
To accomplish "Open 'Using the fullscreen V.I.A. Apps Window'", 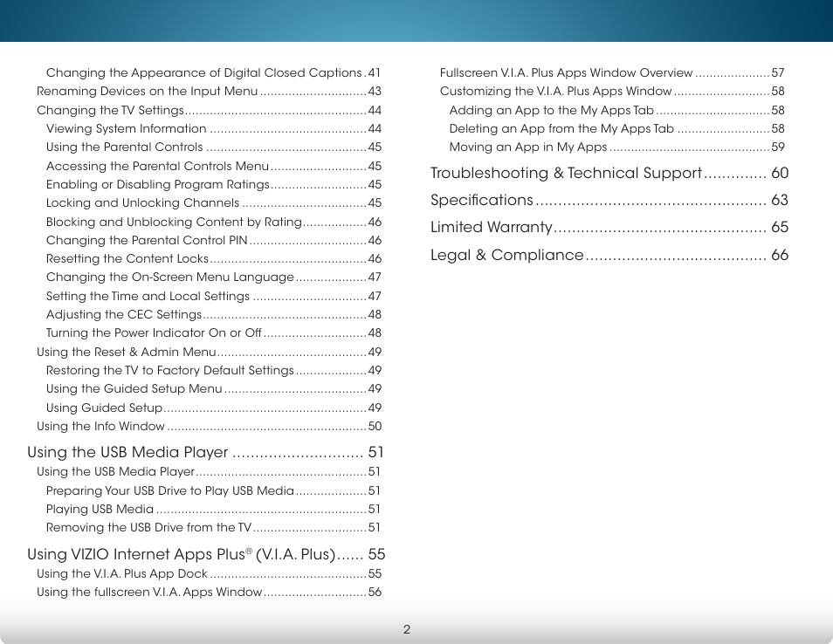I will (x=209, y=592).
